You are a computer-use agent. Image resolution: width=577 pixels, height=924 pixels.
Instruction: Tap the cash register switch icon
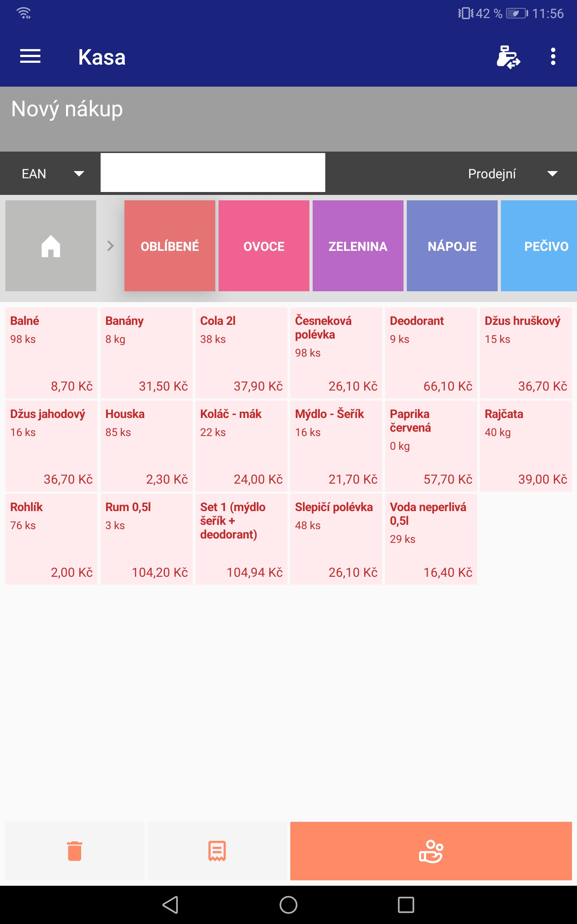[x=508, y=57]
